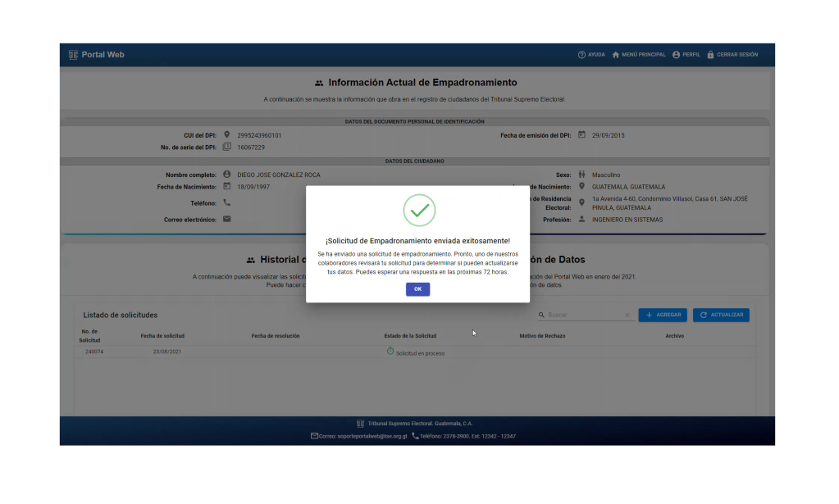
Task: Click the envelope icon next to Correo electrónico
Action: (227, 219)
